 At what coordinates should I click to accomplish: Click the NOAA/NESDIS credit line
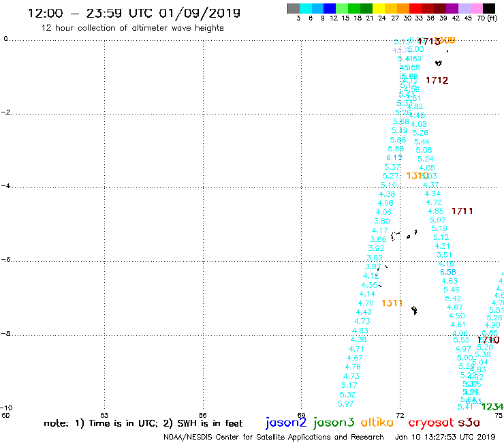[x=274, y=437]
